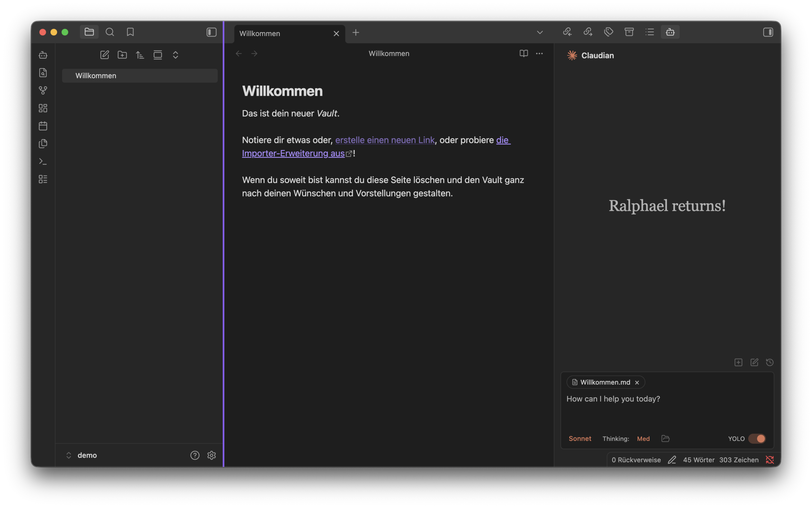812x508 pixels.
Task: Open the outline list icon in the right toolbar
Action: coord(649,32)
